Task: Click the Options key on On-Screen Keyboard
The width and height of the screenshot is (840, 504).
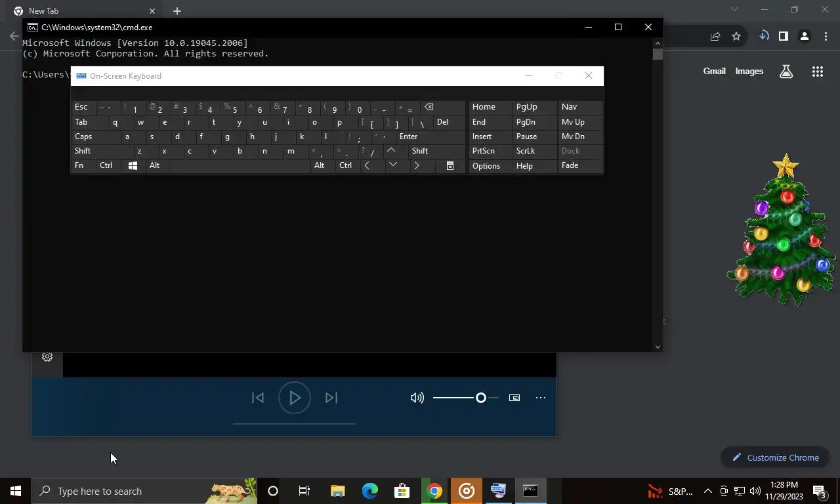Action: [x=490, y=166]
